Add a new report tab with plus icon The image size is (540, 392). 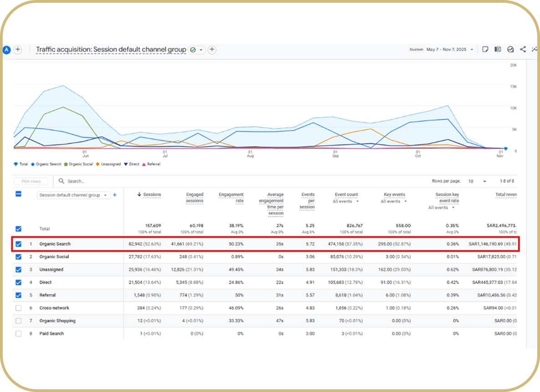tap(212, 50)
